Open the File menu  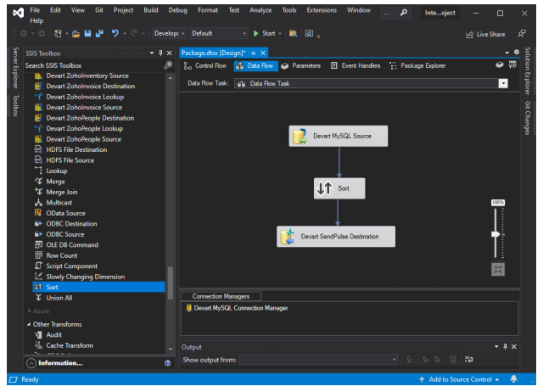[x=35, y=10]
